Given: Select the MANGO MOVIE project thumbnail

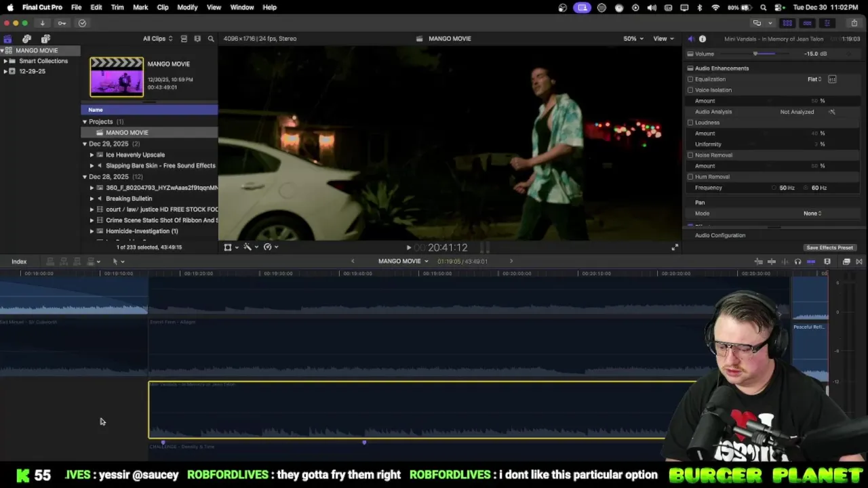Looking at the screenshot, I should [x=117, y=77].
